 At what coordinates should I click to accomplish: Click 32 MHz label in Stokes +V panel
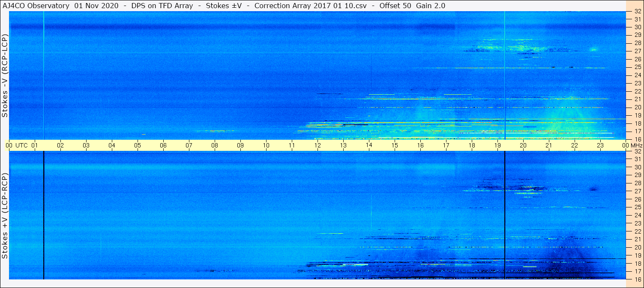638,151
